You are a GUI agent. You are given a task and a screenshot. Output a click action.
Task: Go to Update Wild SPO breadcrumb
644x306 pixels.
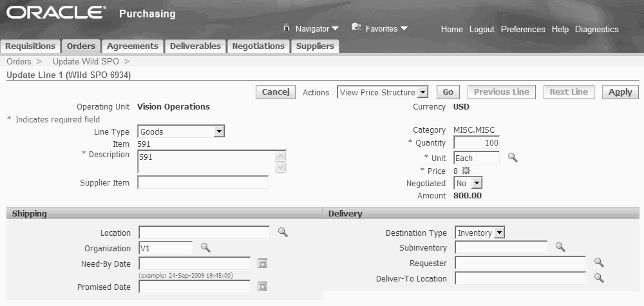coord(86,61)
